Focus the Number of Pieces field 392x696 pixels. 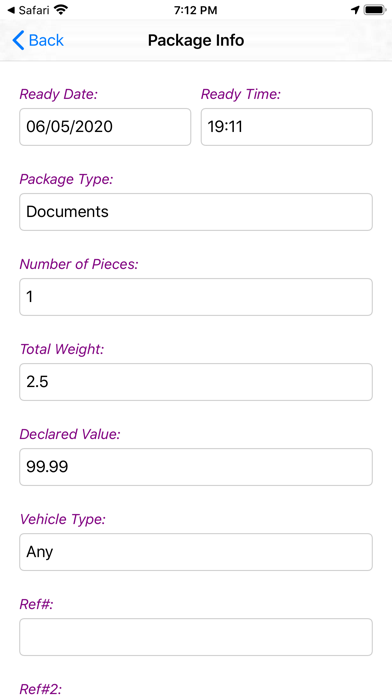[x=196, y=297]
